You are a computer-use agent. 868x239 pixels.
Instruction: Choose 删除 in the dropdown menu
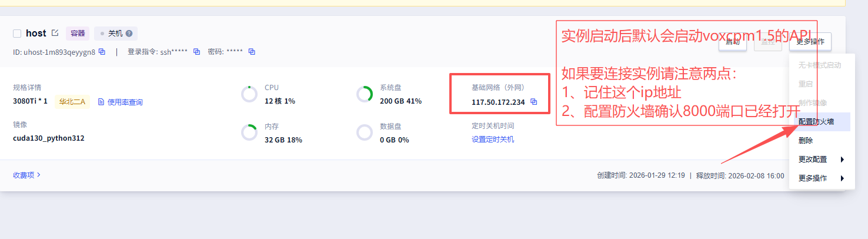[x=806, y=141]
